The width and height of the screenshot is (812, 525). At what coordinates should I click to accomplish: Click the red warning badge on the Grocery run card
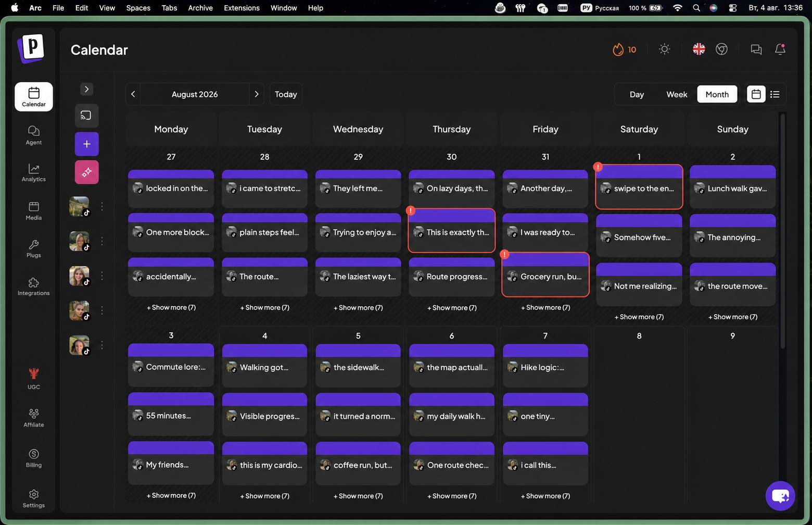tap(504, 254)
